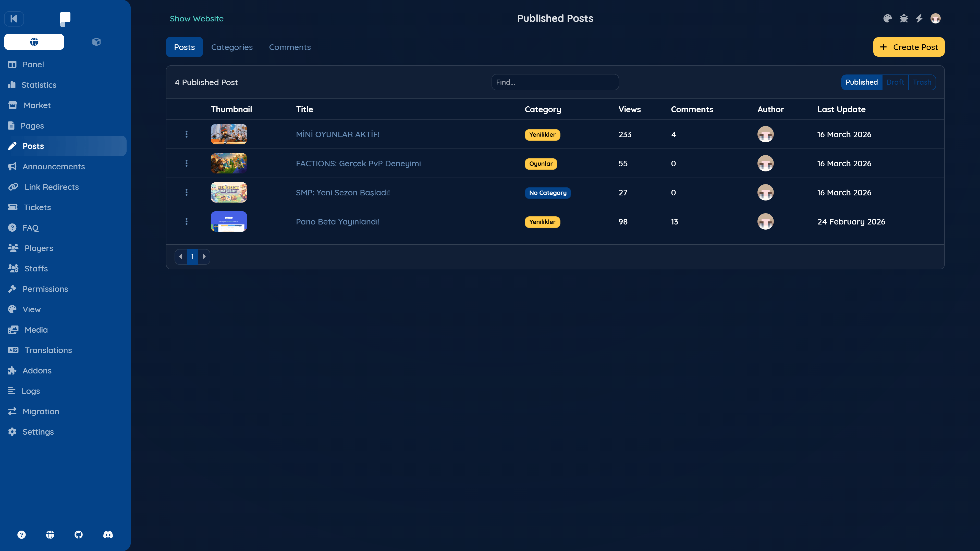Viewport: 980px width, 551px height.
Task: Open three-dot menu for FACTIONS post row
Action: (186, 164)
